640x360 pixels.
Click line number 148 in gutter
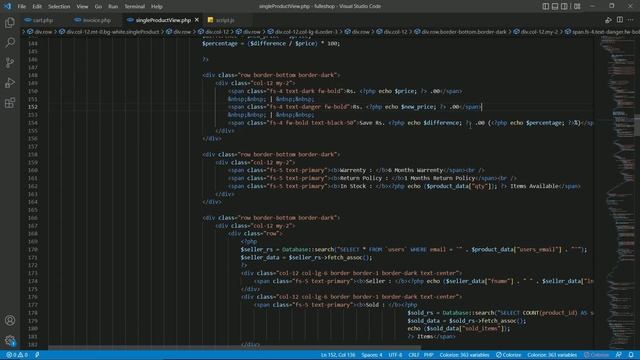pos(33,75)
